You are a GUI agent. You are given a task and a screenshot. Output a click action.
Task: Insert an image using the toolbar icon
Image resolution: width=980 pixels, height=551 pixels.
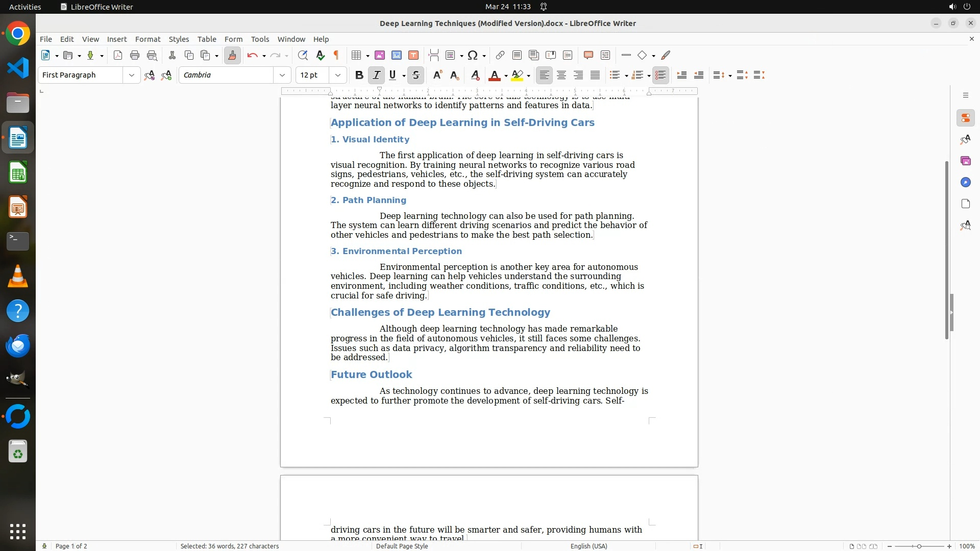coord(379,56)
